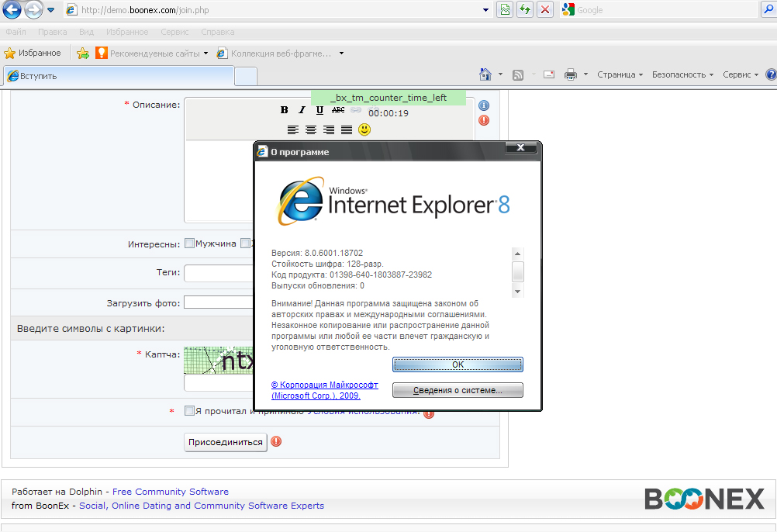This screenshot has width=777, height=532.
Task: Open the Избранное menu in menu bar
Action: tap(127, 32)
